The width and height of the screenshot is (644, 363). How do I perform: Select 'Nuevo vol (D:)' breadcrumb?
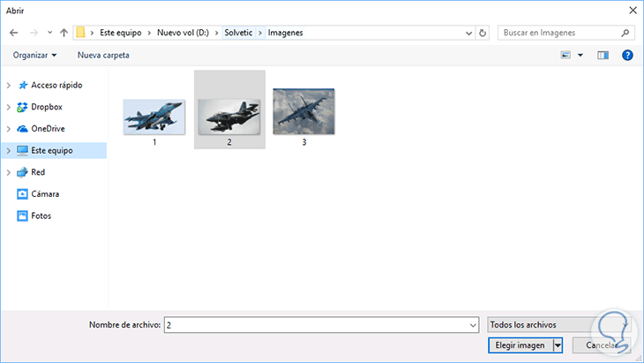pos(183,33)
